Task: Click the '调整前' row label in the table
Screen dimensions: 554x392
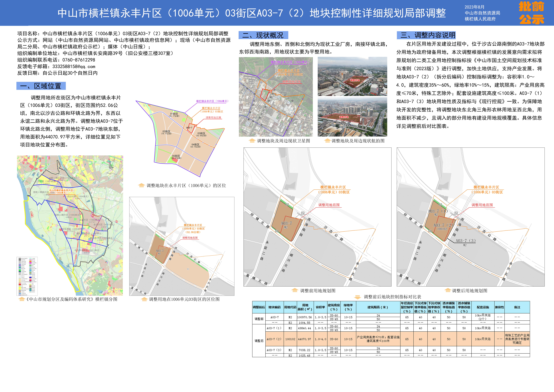Action: click(259, 319)
